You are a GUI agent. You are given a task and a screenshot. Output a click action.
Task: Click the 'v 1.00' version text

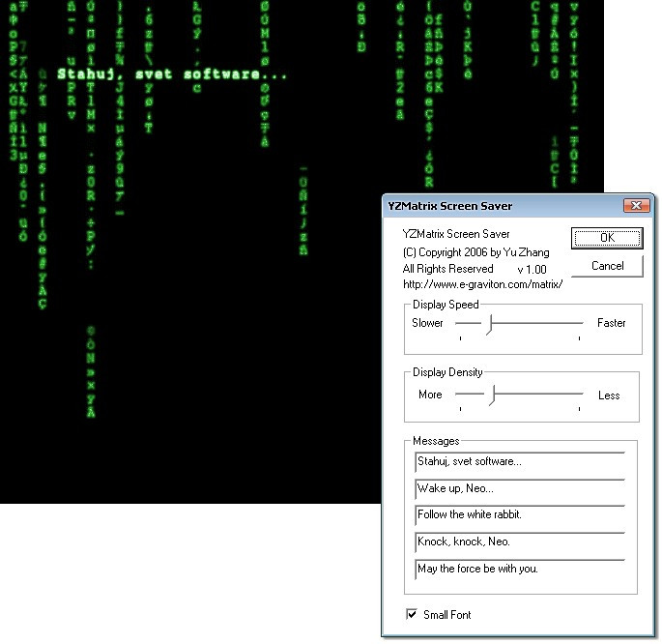532,270
